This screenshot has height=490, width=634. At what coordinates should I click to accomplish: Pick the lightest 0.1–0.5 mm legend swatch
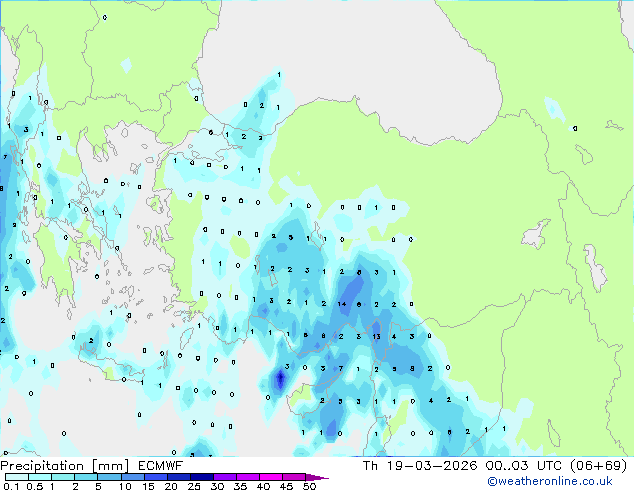(17, 477)
